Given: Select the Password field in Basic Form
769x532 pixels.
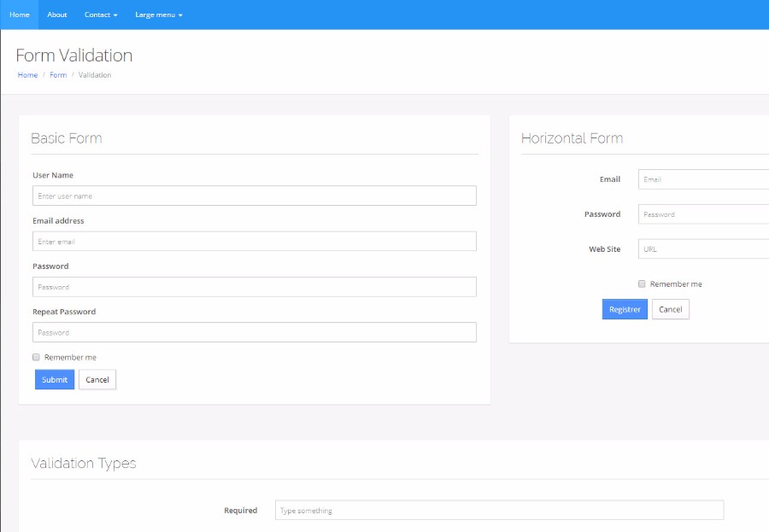Looking at the screenshot, I should tap(254, 287).
